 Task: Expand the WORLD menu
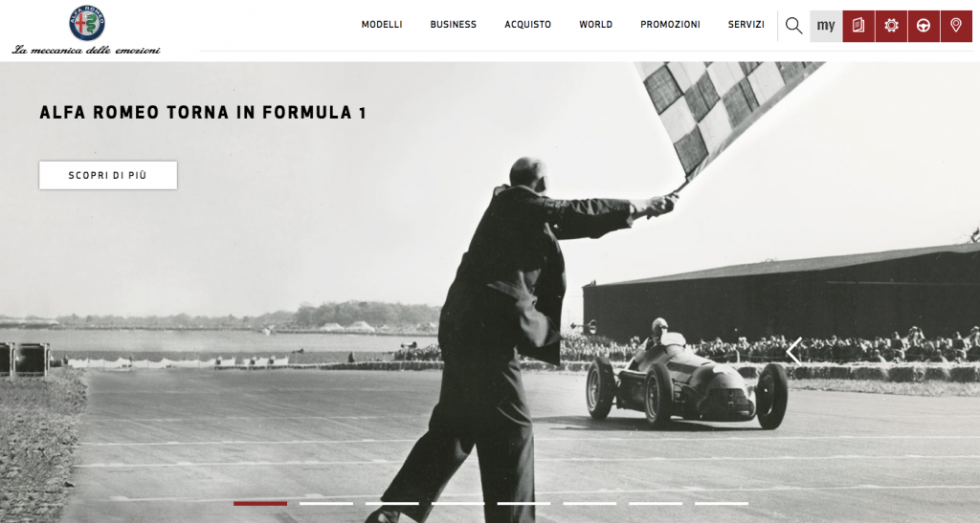click(x=595, y=24)
